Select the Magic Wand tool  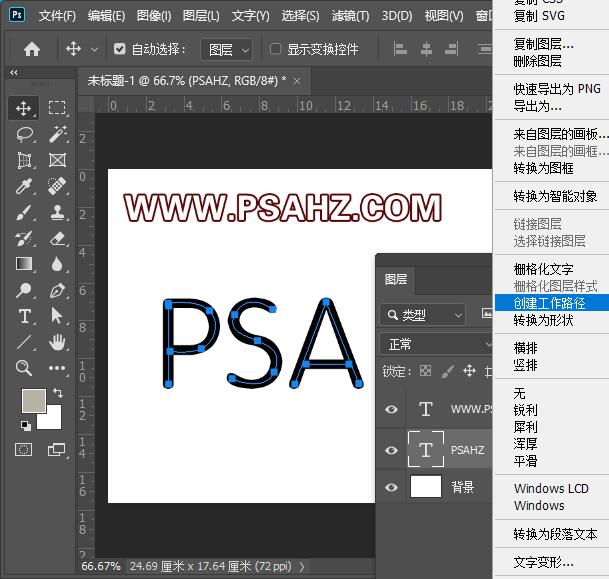[57, 134]
